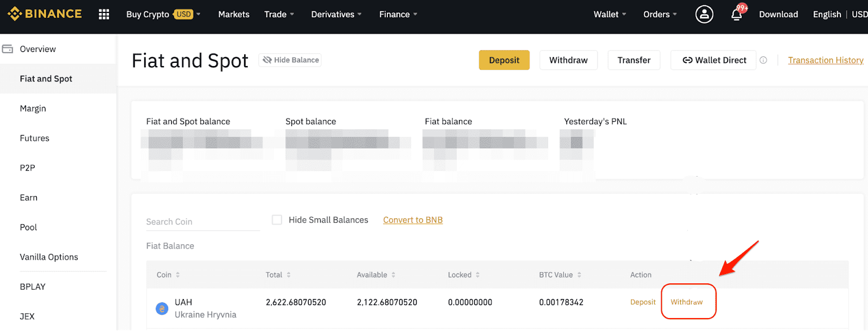868x331 pixels.
Task: Open the Transaction History link
Action: coord(825,60)
